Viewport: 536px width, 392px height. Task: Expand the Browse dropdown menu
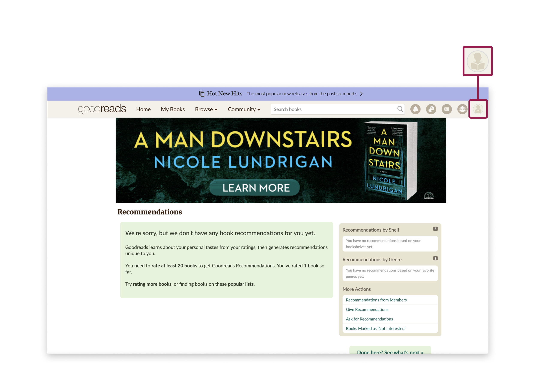pyautogui.click(x=206, y=109)
